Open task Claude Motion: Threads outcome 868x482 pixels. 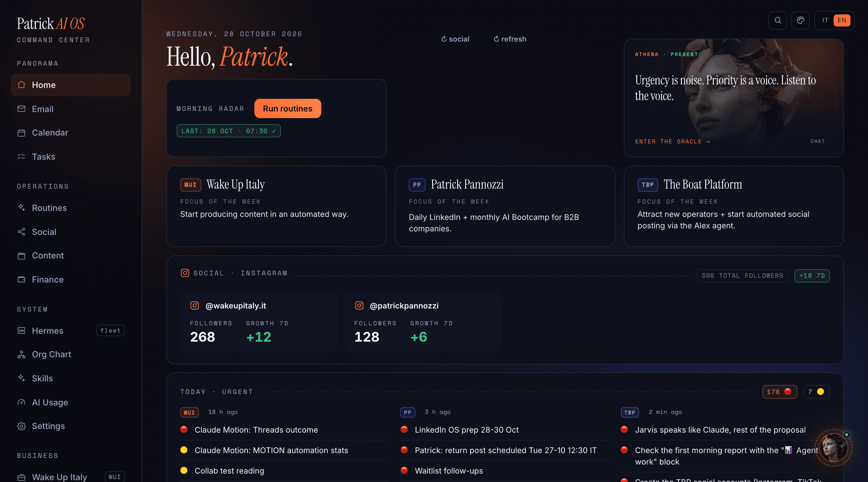(x=285, y=430)
